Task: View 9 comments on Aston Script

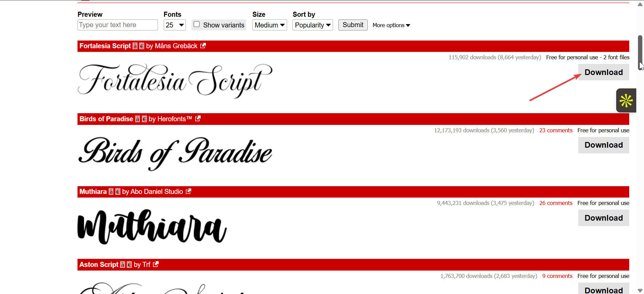Action: 557,276
